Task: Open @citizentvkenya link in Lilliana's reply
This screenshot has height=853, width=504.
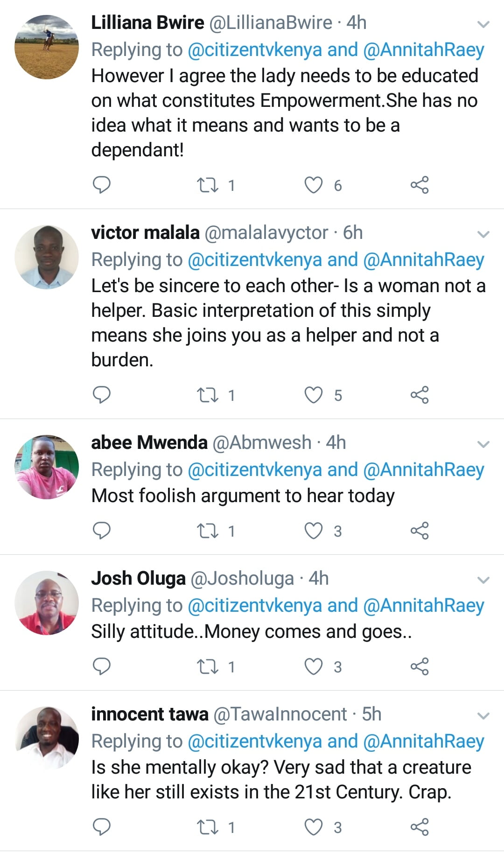Action: click(254, 49)
